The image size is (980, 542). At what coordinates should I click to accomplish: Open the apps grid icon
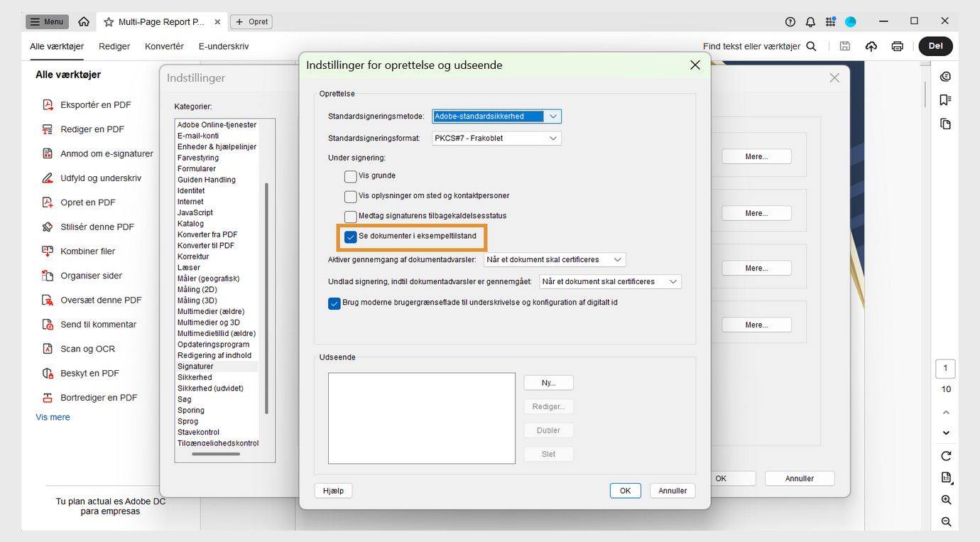(x=830, y=22)
